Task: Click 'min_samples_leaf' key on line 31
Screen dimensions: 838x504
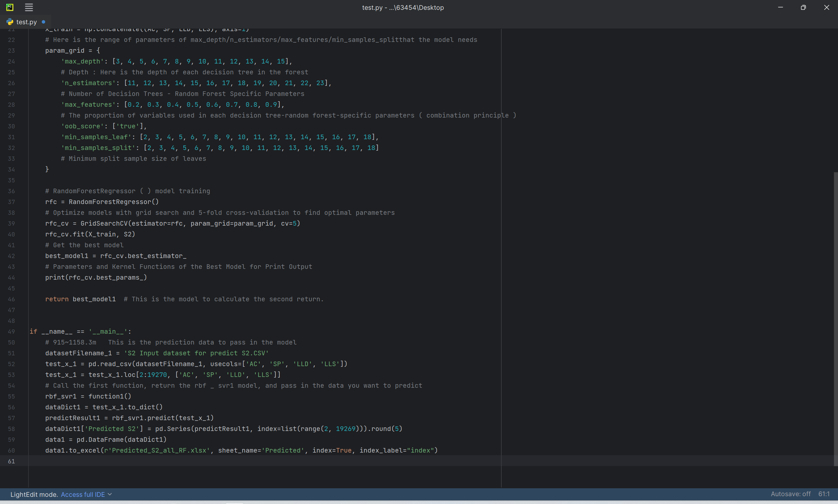Action: tap(96, 137)
